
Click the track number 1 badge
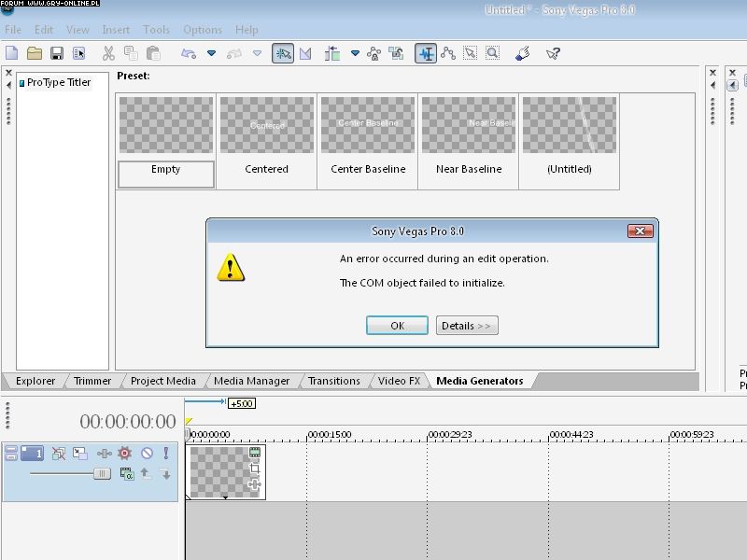33,453
